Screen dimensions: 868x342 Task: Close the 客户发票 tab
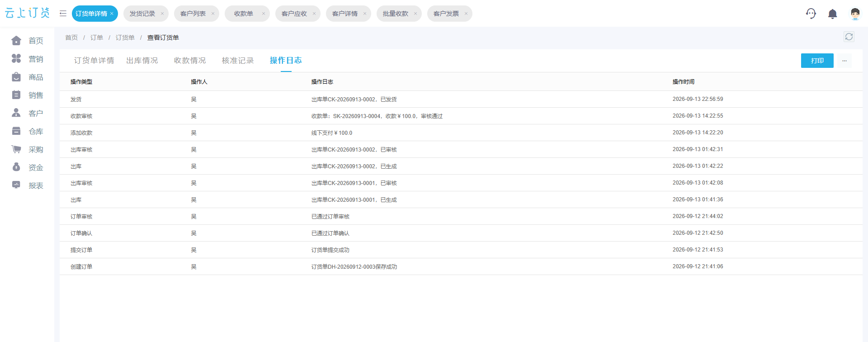[x=466, y=14]
